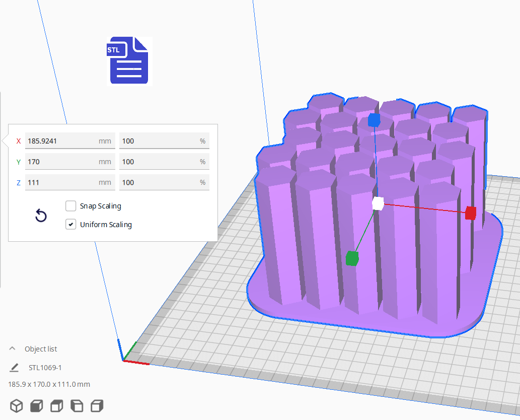
Task: Click the blue Z-axis scale handle
Action: [374, 120]
